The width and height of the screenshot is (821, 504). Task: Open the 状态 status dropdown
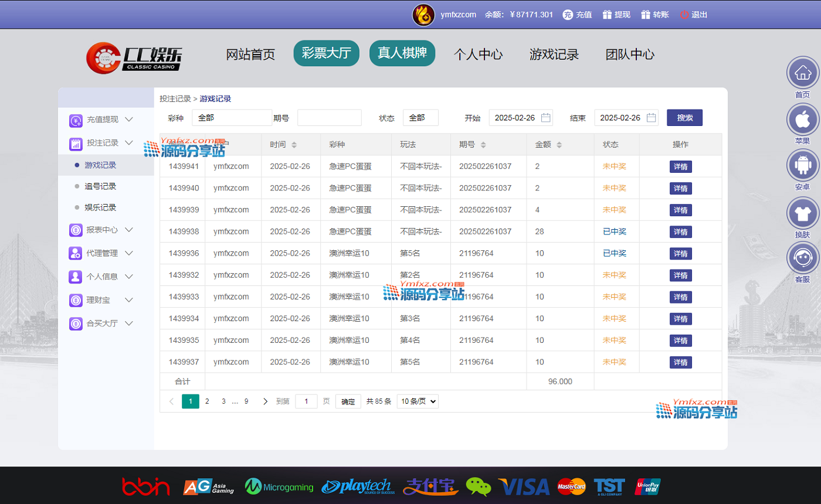click(x=420, y=118)
